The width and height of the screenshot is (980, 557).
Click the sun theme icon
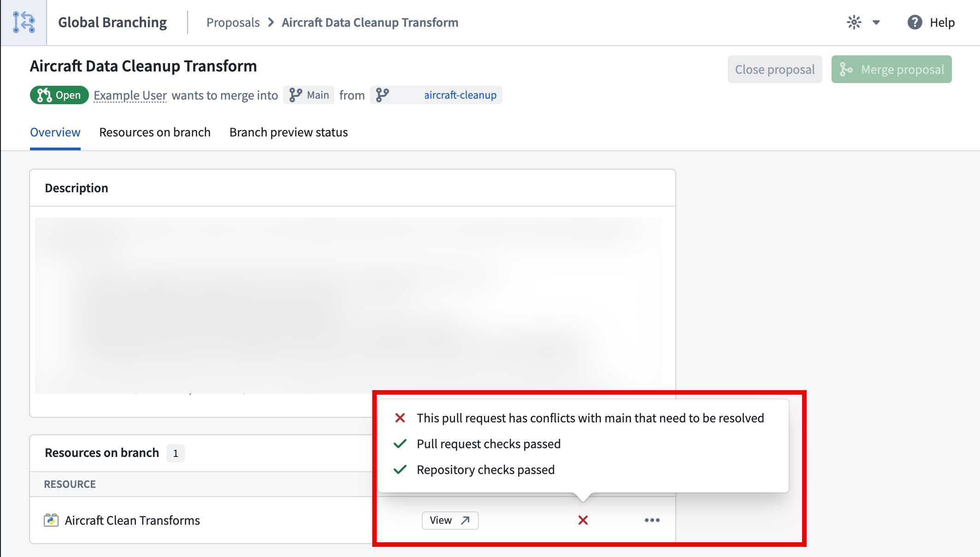point(853,22)
